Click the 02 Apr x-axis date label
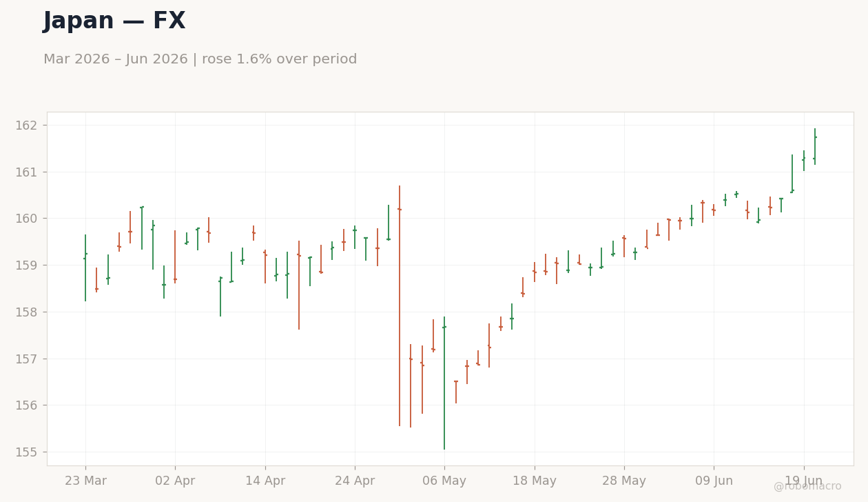Image resolution: width=868 pixels, height=502 pixels. pos(175,481)
